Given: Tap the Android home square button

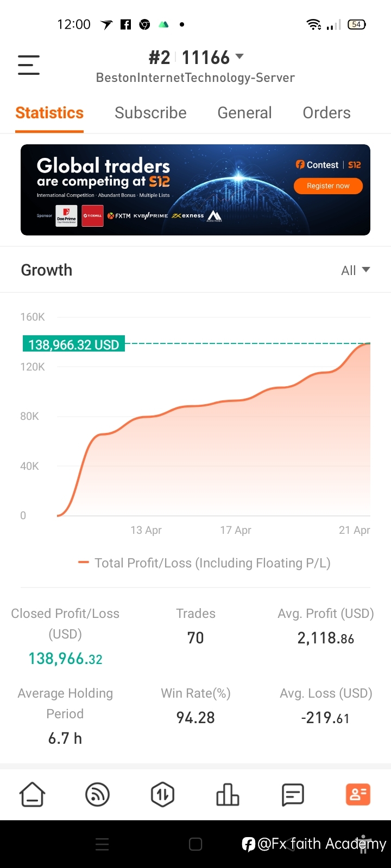Looking at the screenshot, I should [x=195, y=844].
